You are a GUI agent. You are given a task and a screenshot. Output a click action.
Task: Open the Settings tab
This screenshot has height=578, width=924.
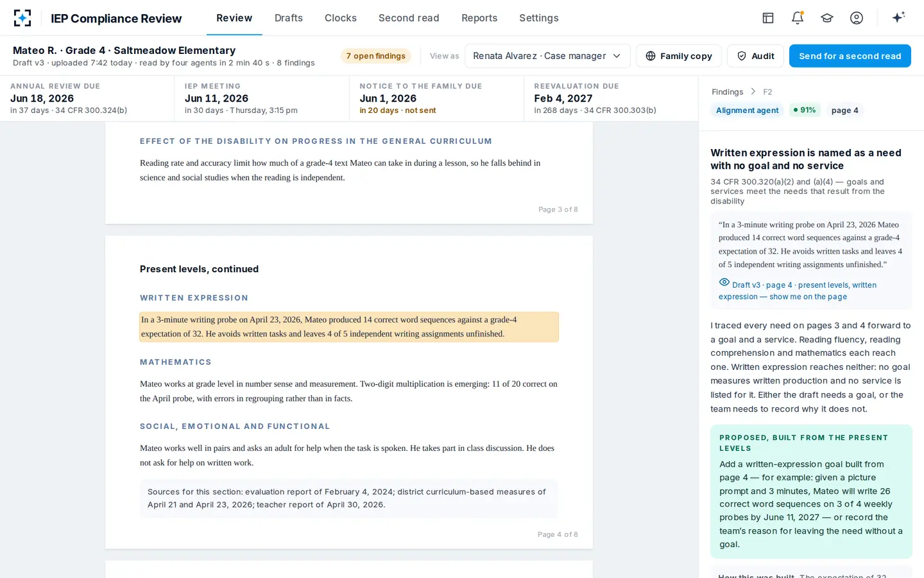(x=539, y=18)
